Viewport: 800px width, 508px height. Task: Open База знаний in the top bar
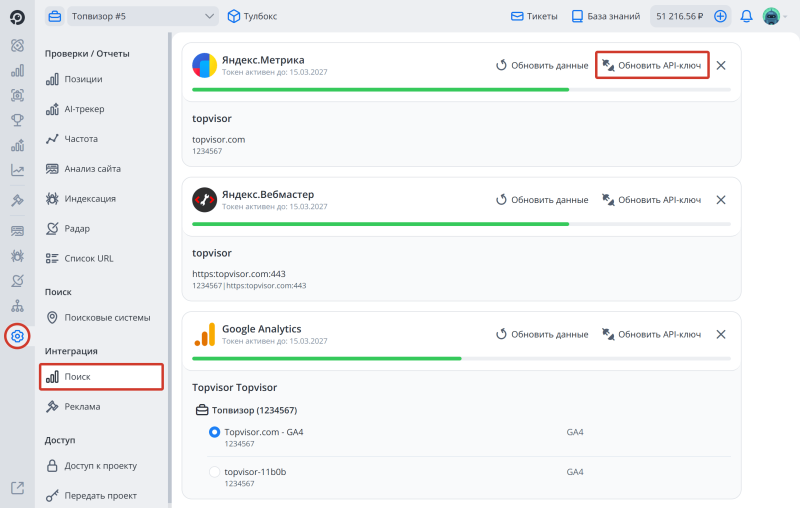click(606, 16)
